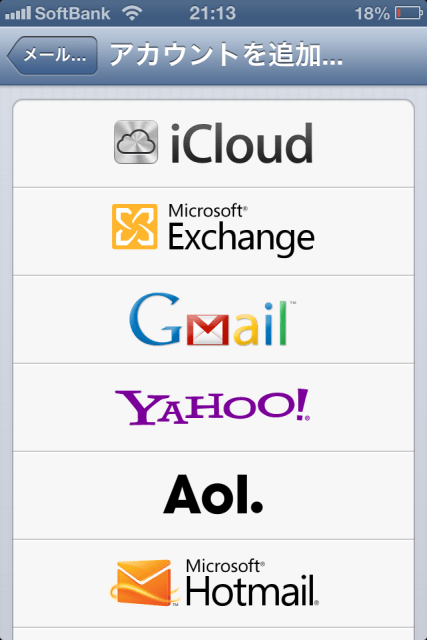Choose the iCloud text label
Viewport: 427px width, 640px height.
242,143
